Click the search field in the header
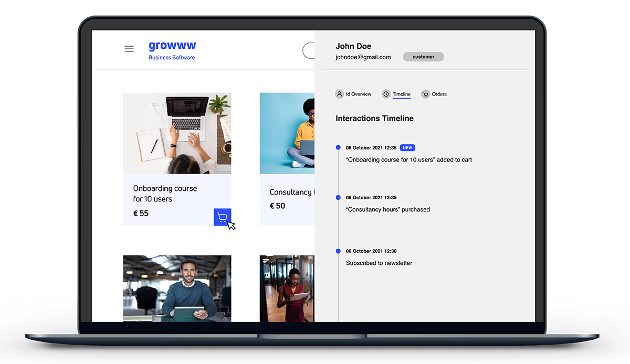Screen dimensions: 630x364 [x=309, y=51]
